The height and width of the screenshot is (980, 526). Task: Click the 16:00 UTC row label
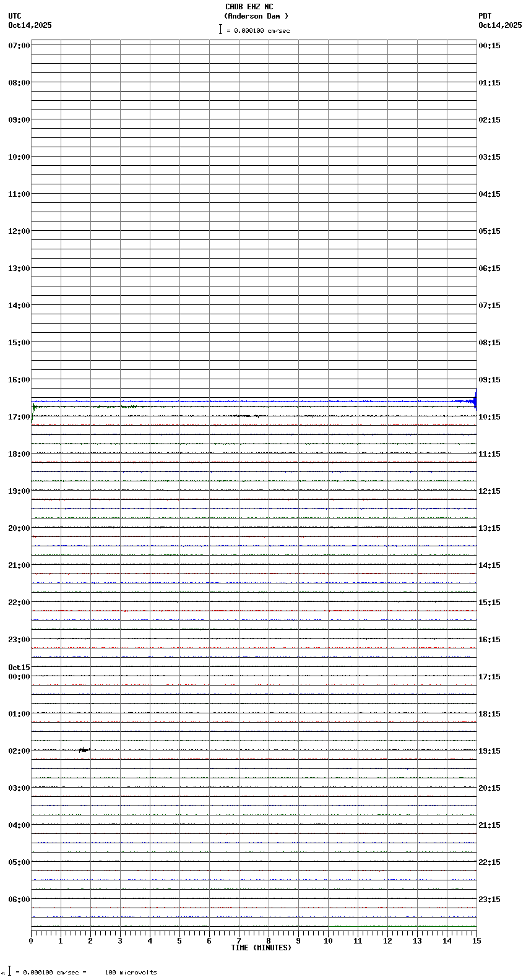[19, 380]
